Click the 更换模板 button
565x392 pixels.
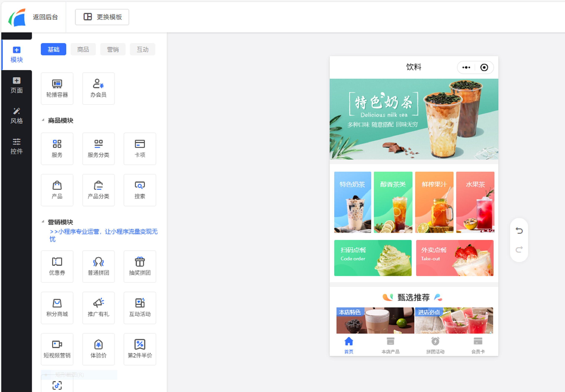point(102,17)
